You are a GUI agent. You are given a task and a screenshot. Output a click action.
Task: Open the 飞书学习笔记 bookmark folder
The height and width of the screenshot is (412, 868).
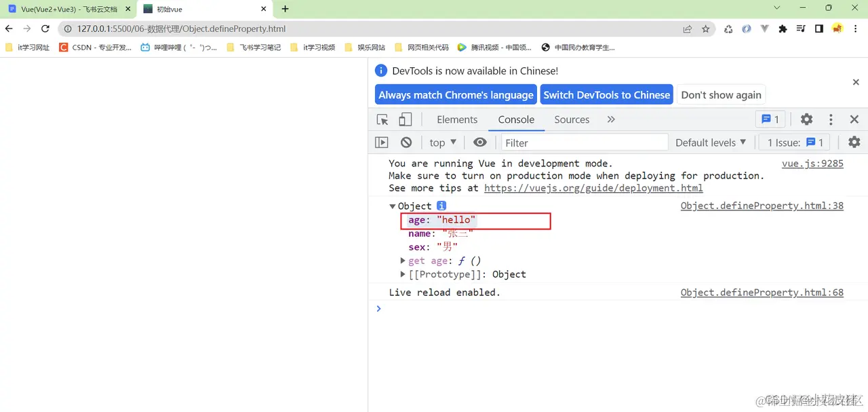pyautogui.click(x=254, y=48)
